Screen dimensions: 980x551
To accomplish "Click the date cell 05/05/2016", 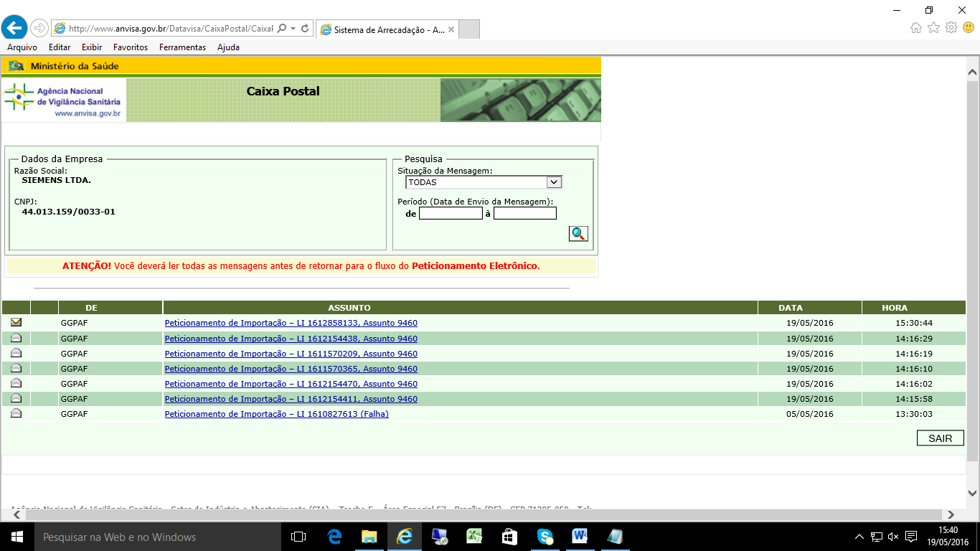I will click(810, 414).
